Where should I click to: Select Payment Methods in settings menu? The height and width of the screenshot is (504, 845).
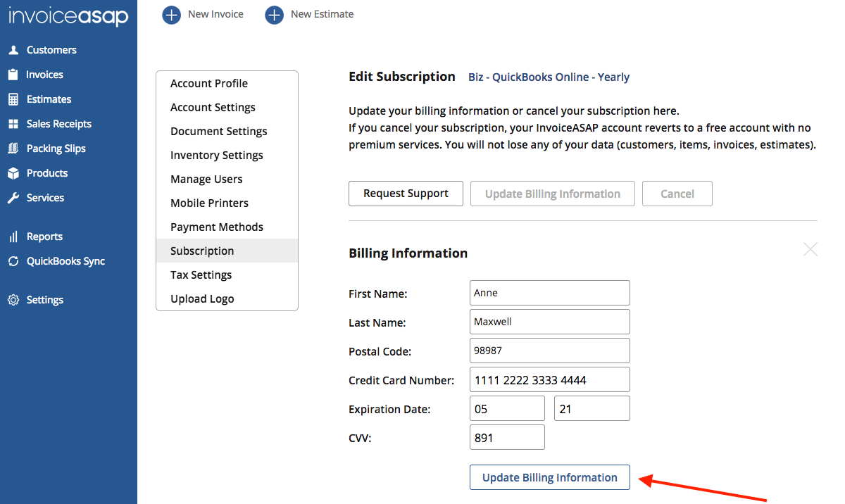pyautogui.click(x=217, y=227)
